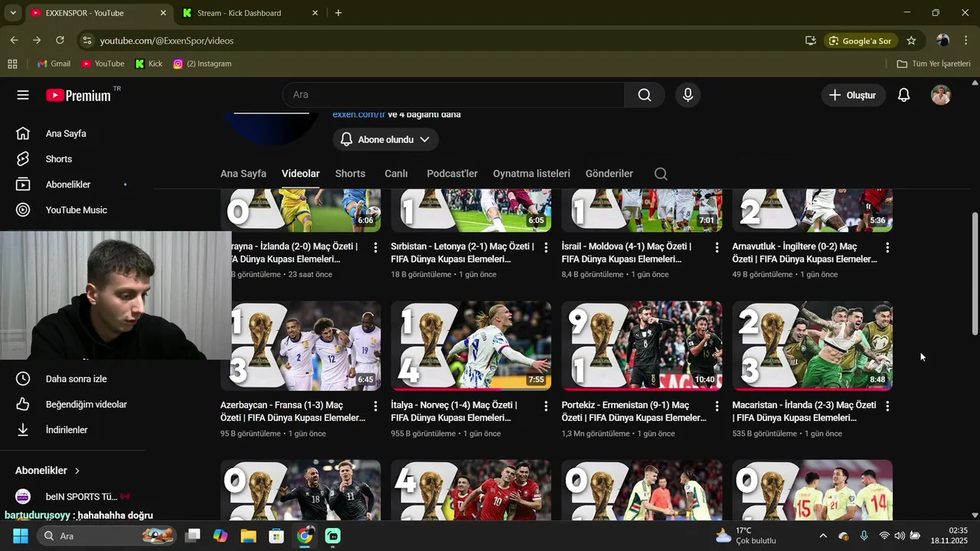980x551 pixels.
Task: Open options for İtalya - Norveç video
Action: (x=546, y=406)
